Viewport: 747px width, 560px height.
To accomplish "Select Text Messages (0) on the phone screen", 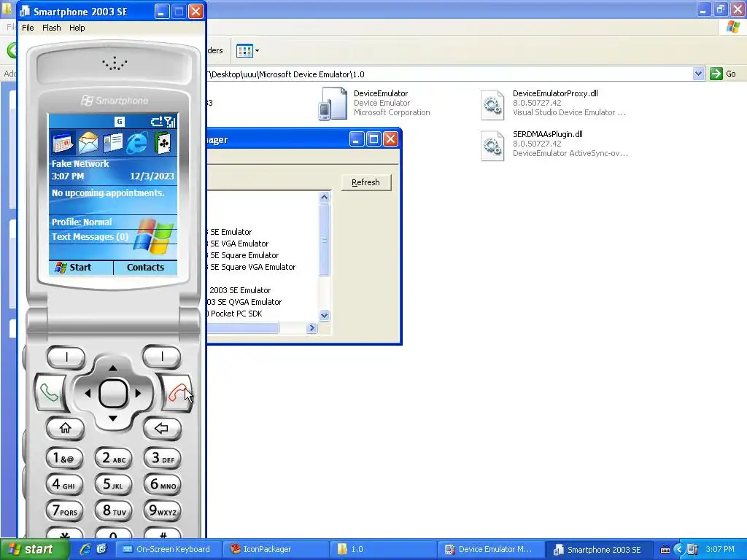I will click(90, 237).
